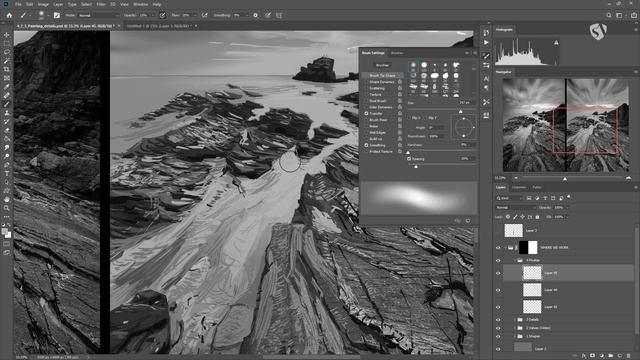Screen dimensions: 640x360
Task: Hide the WHERE WE WORK group
Action: pyautogui.click(x=498, y=247)
